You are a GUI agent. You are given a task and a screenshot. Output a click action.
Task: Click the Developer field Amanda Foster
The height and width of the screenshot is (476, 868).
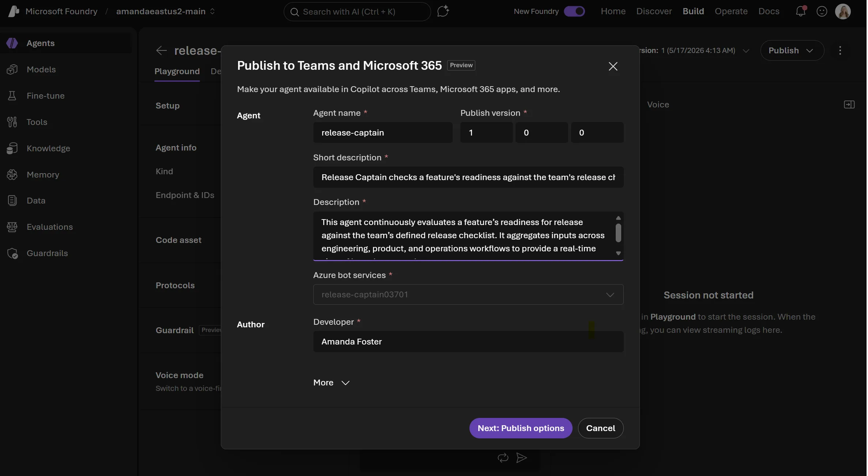(x=468, y=342)
